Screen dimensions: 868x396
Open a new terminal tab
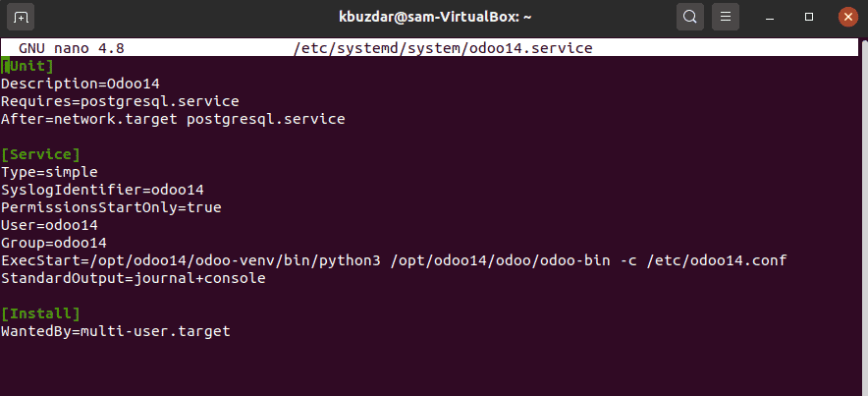(21, 17)
